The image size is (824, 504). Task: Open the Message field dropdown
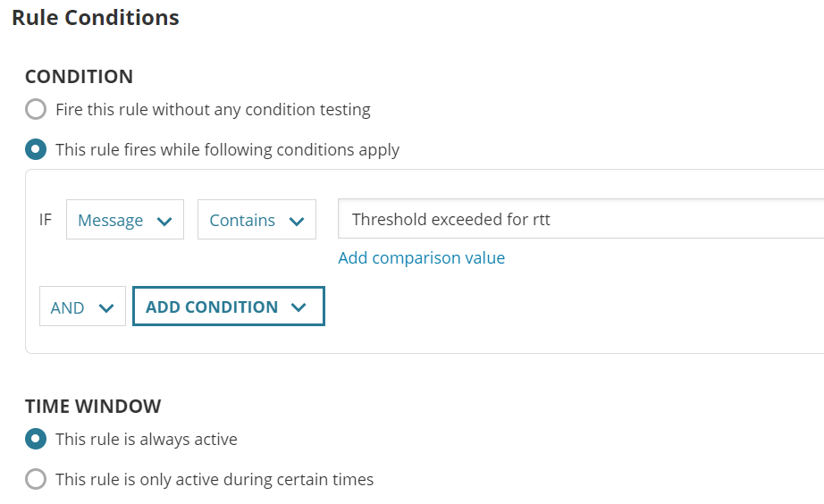124,220
